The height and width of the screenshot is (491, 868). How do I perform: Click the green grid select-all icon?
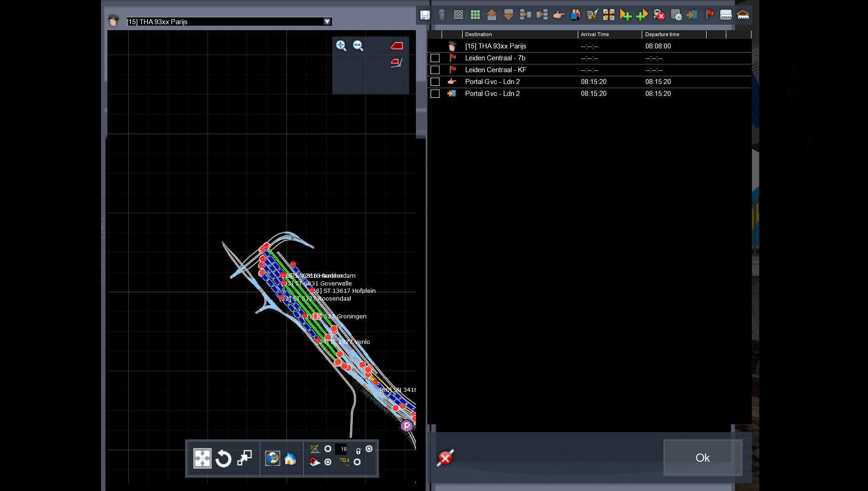point(475,15)
